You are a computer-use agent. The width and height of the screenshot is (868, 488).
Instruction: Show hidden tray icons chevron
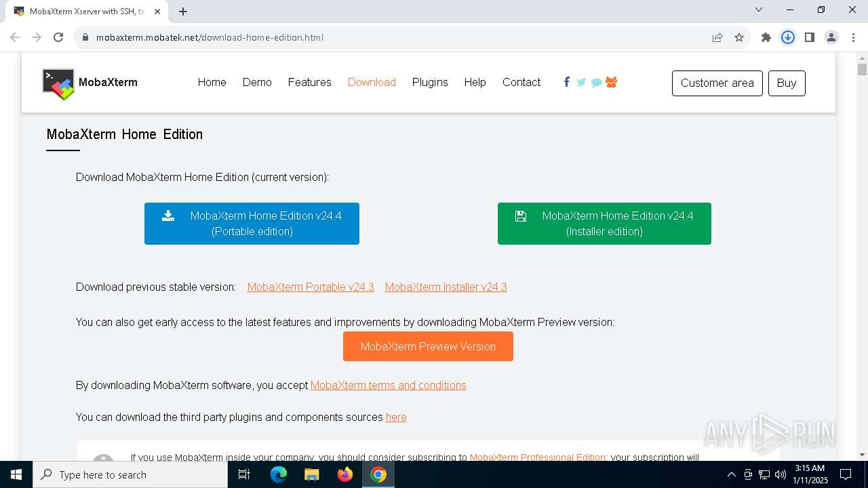click(x=732, y=474)
